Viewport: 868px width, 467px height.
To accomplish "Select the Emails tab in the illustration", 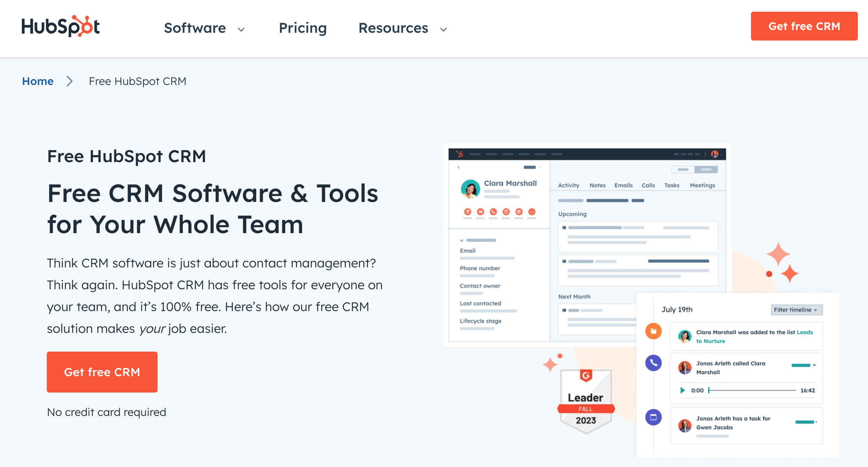I will pyautogui.click(x=624, y=185).
